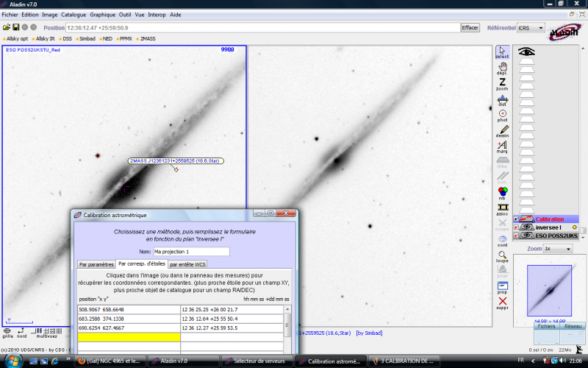This screenshot has width=588, height=368.
Task: Open the Fichier menu
Action: tap(10, 15)
